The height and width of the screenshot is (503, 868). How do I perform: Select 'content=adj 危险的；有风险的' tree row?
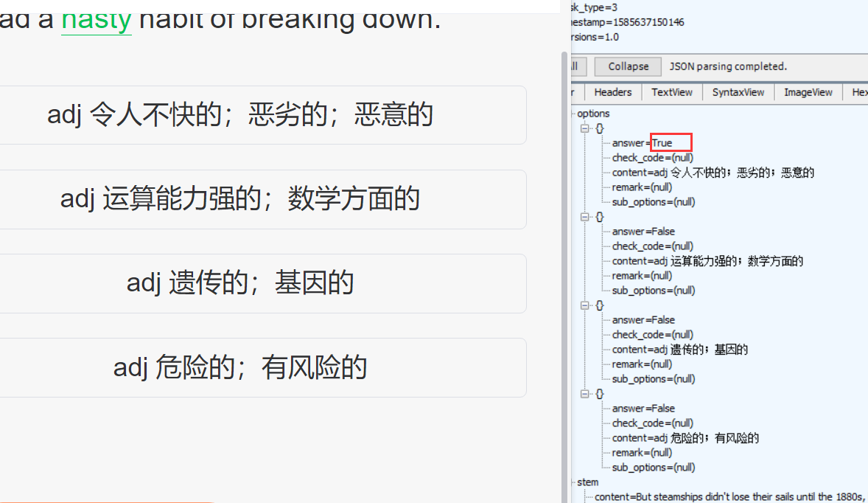tap(685, 438)
